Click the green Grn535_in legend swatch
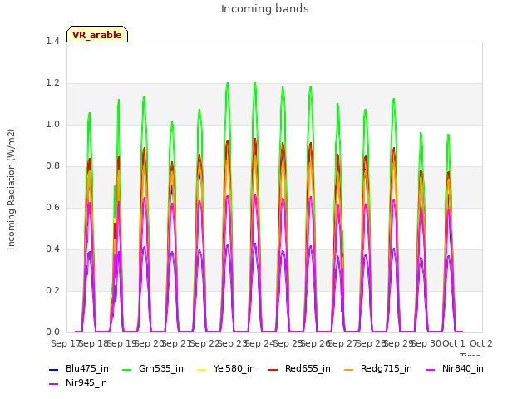The height and width of the screenshot is (399, 532). [126, 369]
